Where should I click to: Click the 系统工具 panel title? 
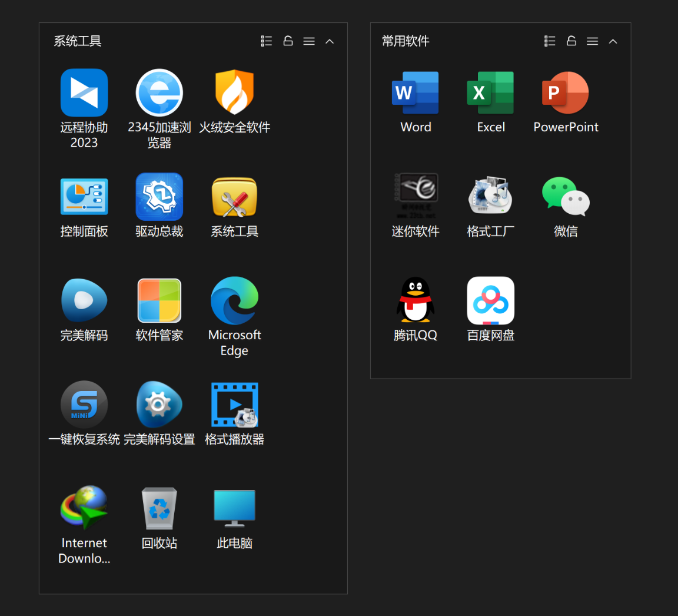pyautogui.click(x=78, y=41)
